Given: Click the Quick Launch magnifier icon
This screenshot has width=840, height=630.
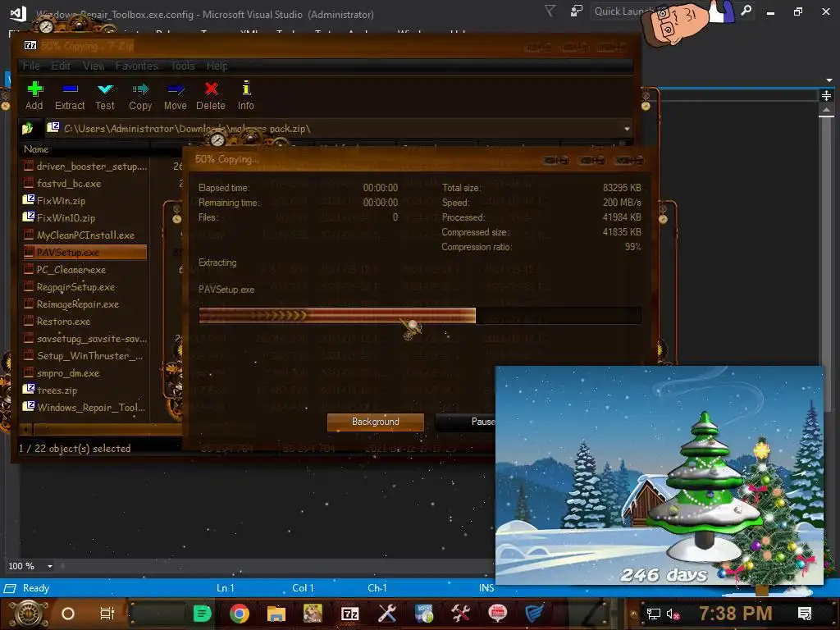Looking at the screenshot, I should tap(746, 11).
